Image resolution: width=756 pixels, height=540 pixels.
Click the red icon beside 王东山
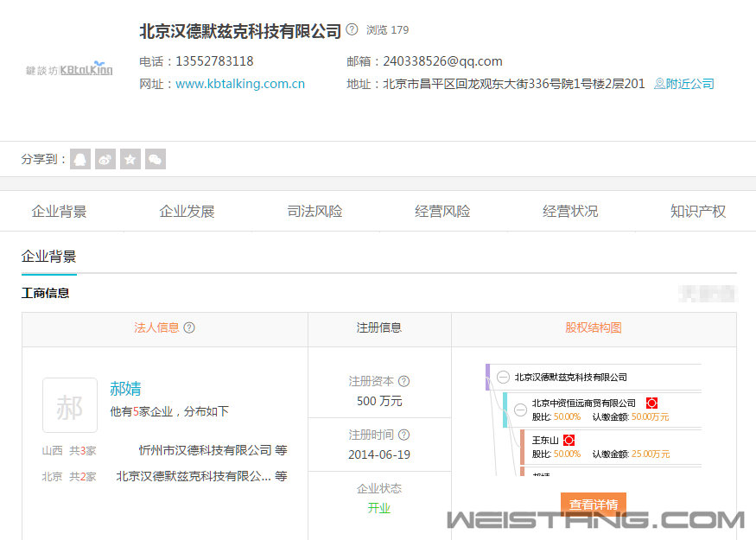(x=569, y=440)
